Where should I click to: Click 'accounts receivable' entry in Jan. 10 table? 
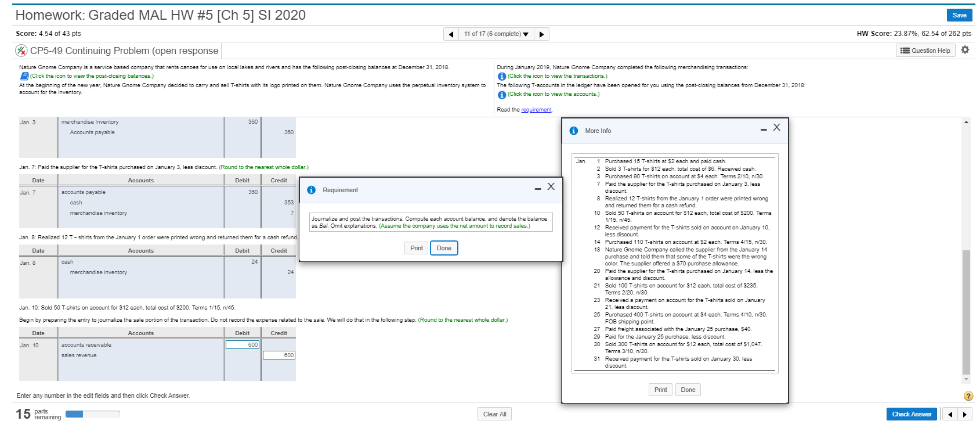click(x=86, y=345)
